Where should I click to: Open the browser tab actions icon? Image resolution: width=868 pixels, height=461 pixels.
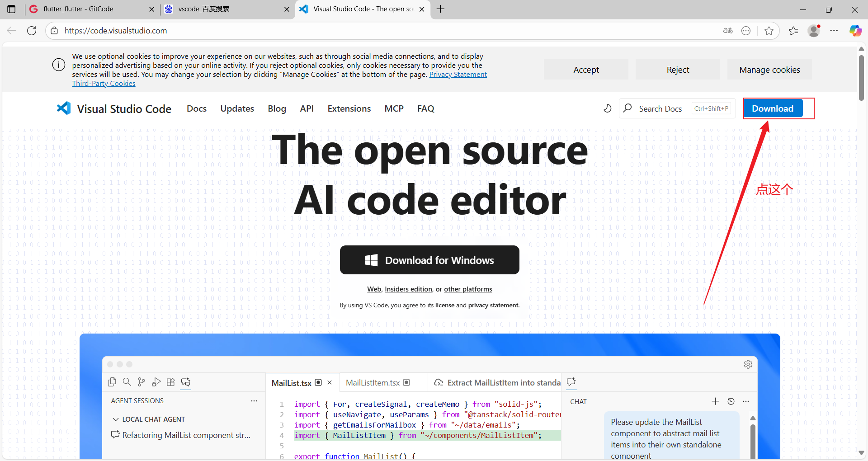(11, 9)
